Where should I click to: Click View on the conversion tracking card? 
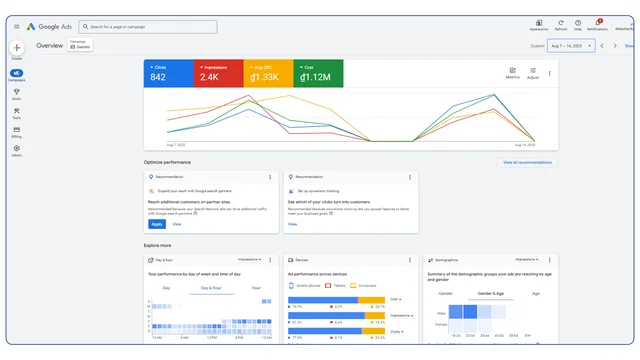[x=293, y=224]
